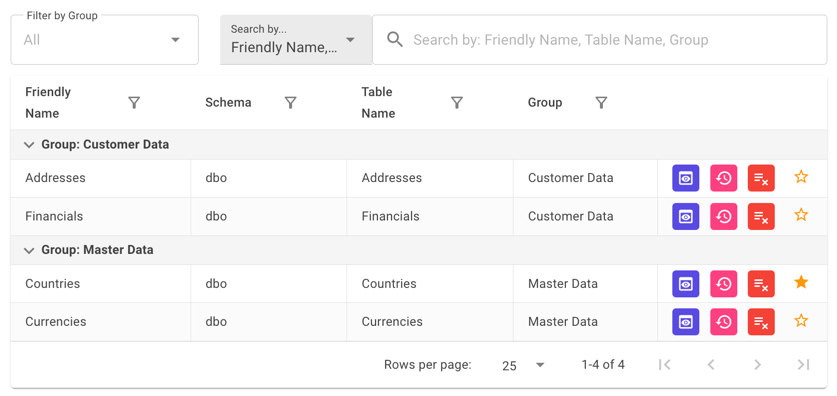Screen dimensions: 837x396
Task: Go to last page of results
Action: [x=804, y=365]
